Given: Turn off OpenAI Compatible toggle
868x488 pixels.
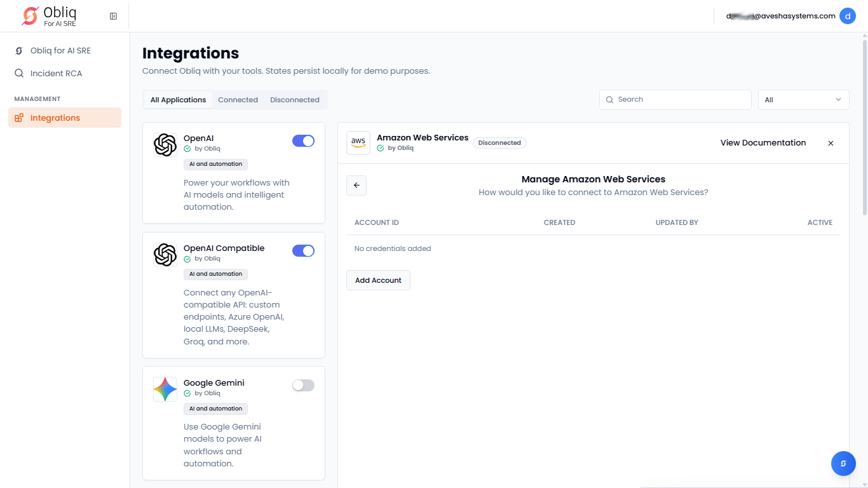Looking at the screenshot, I should (x=303, y=251).
